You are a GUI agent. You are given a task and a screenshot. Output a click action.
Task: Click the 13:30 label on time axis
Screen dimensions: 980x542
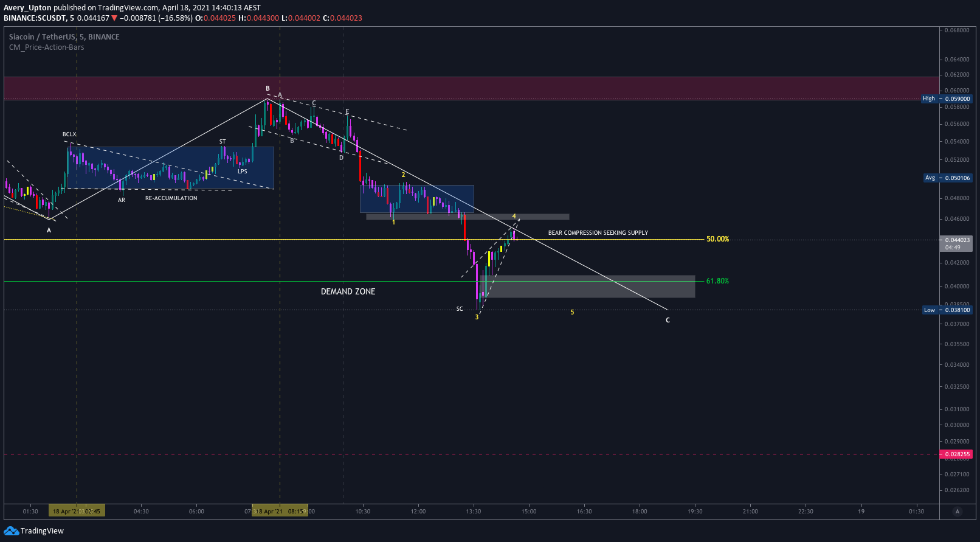(x=474, y=512)
